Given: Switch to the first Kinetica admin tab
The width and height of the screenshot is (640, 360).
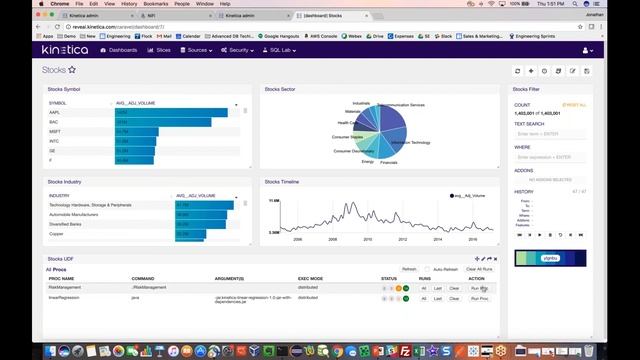Looking at the screenshot, I should [97, 16].
